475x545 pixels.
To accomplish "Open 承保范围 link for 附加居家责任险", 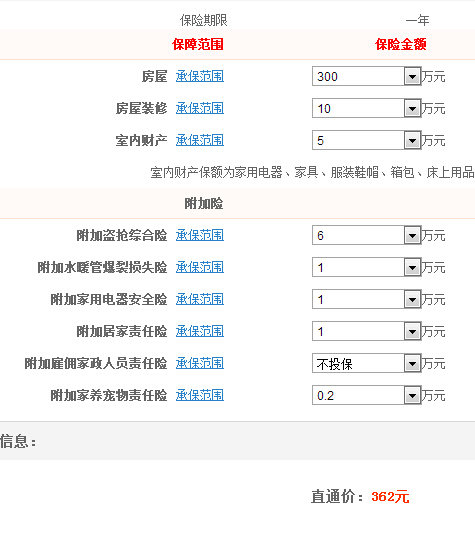I will click(x=200, y=331).
